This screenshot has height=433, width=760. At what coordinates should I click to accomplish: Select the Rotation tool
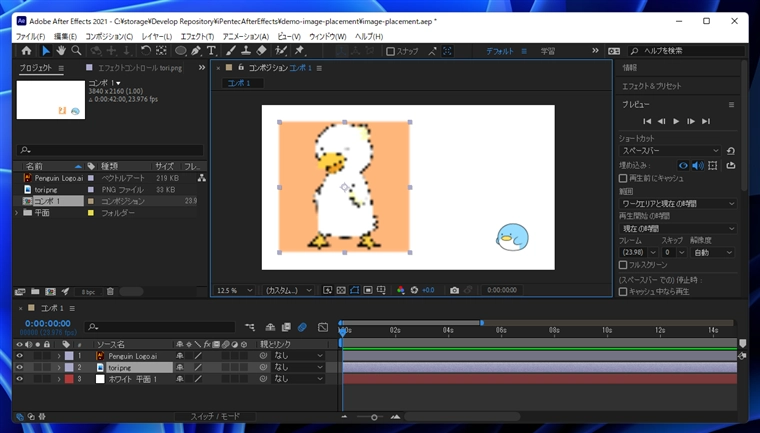(x=145, y=50)
